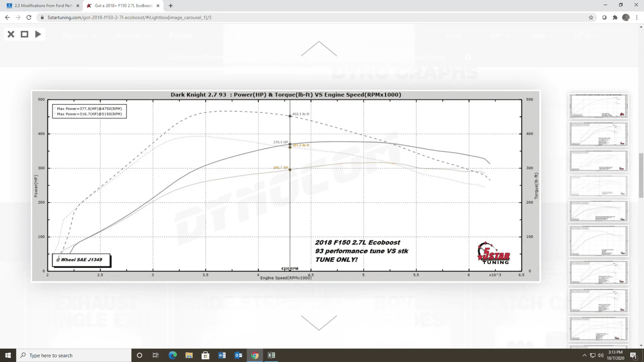Show hidden tray icons chevron
Viewport: 644px width, 362px height.
point(584,355)
